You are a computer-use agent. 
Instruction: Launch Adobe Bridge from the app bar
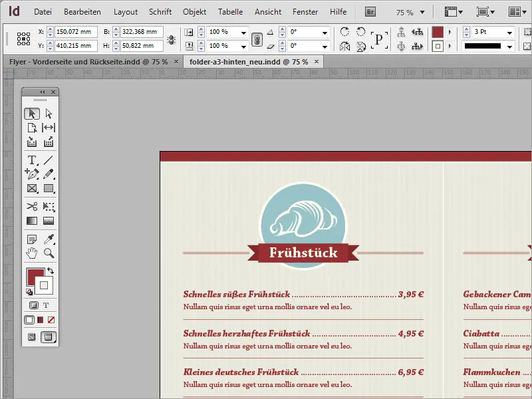click(370, 11)
